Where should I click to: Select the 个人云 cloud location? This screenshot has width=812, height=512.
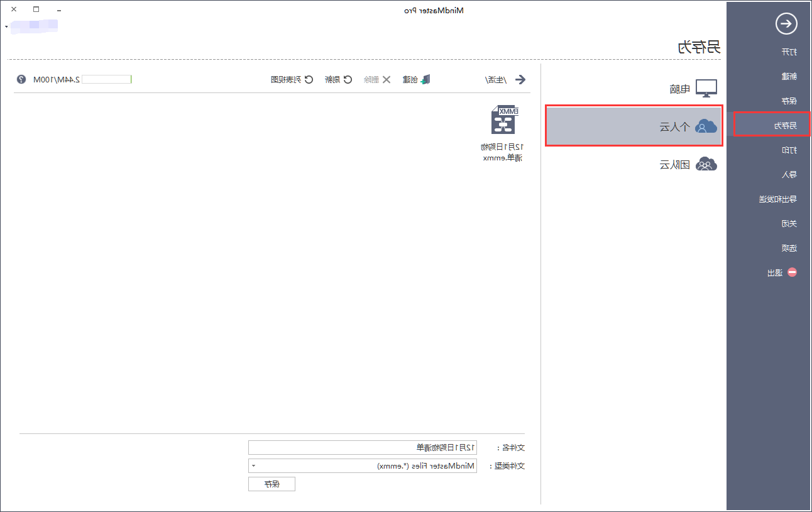pos(634,126)
